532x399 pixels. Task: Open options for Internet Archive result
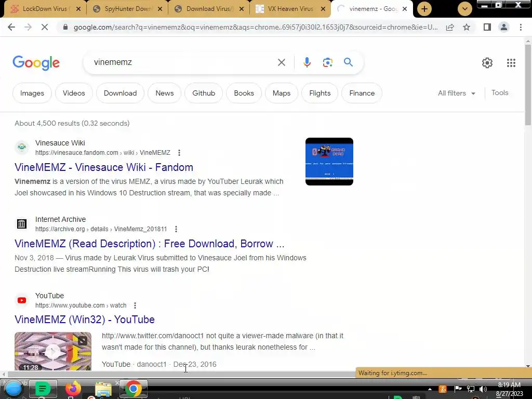176,229
